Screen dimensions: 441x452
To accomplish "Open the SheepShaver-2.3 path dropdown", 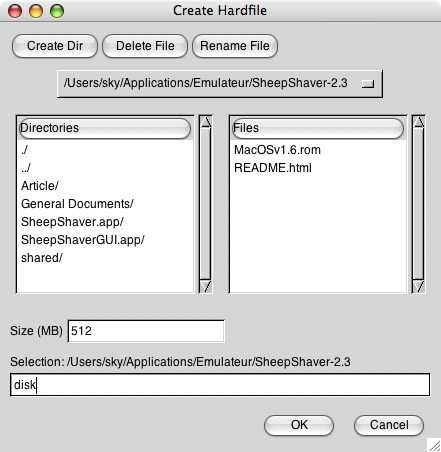I will (x=220, y=84).
